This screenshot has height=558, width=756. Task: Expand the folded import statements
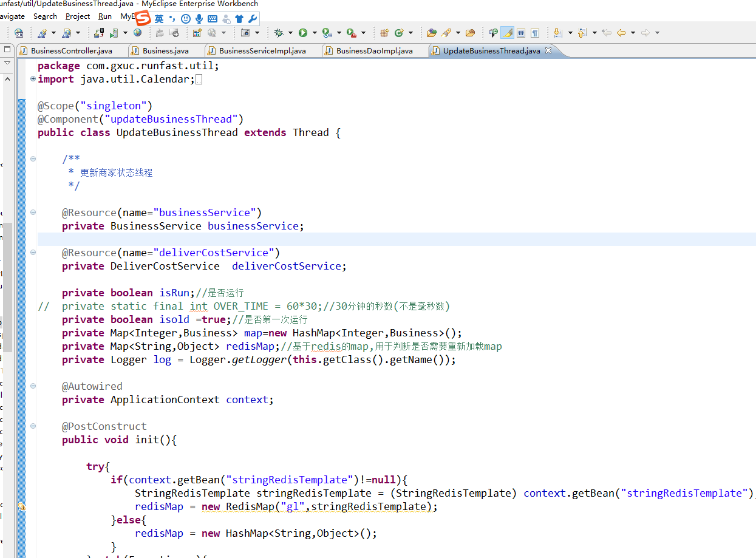[x=33, y=79]
